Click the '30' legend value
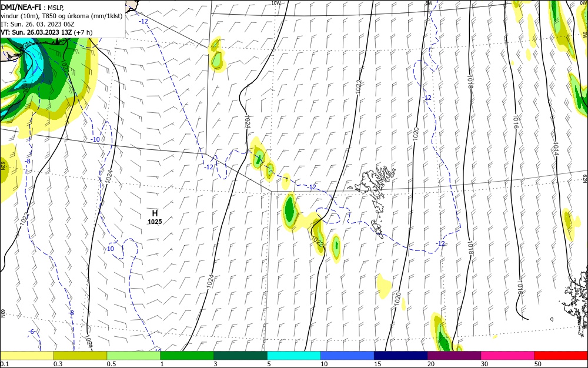Screen dimensions: 588x368 point(485,364)
